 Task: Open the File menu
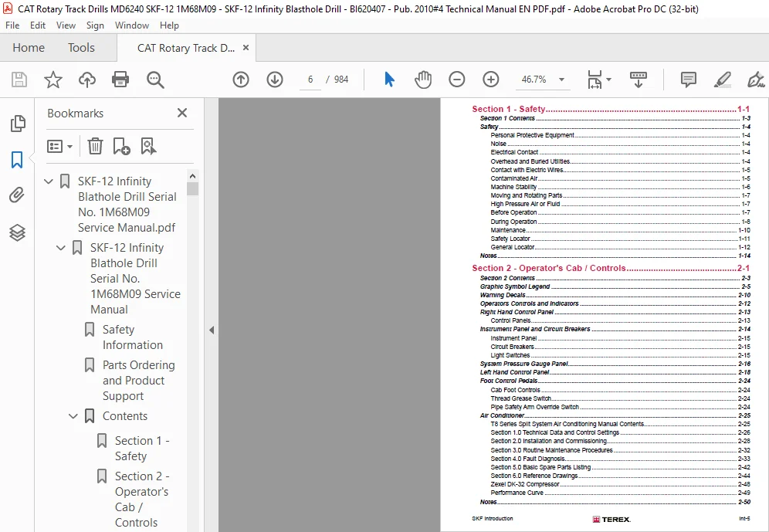(12, 25)
